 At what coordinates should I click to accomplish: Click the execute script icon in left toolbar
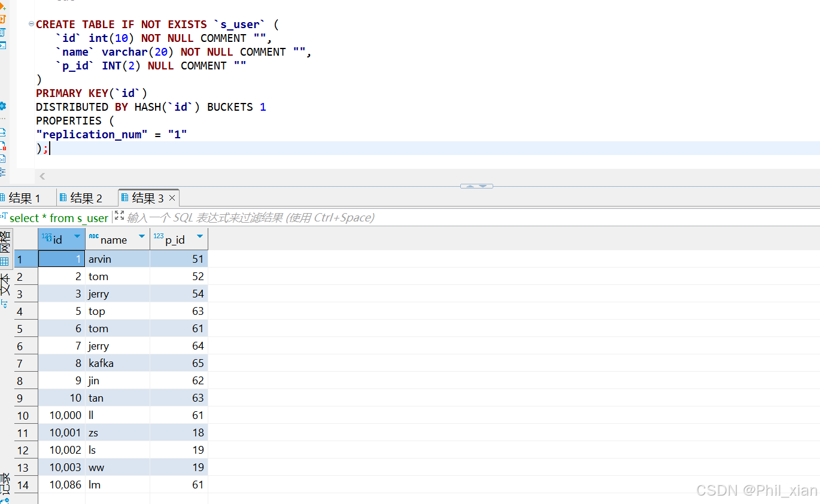(2, 19)
